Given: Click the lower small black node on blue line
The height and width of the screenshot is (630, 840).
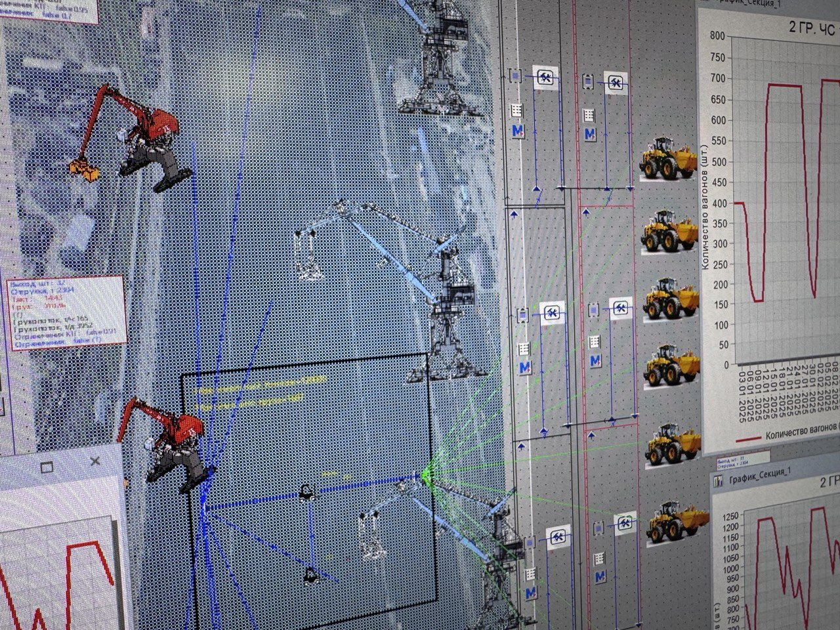Looking at the screenshot, I should pos(311,576).
